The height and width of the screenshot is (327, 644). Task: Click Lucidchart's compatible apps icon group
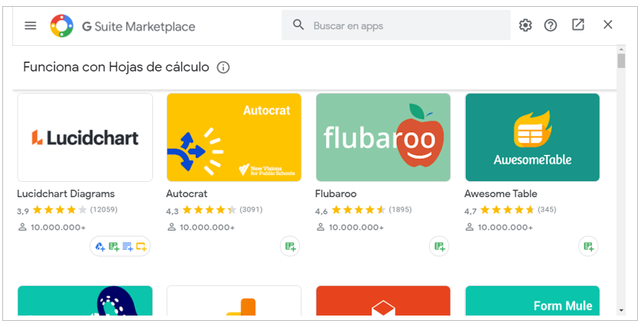coord(120,246)
